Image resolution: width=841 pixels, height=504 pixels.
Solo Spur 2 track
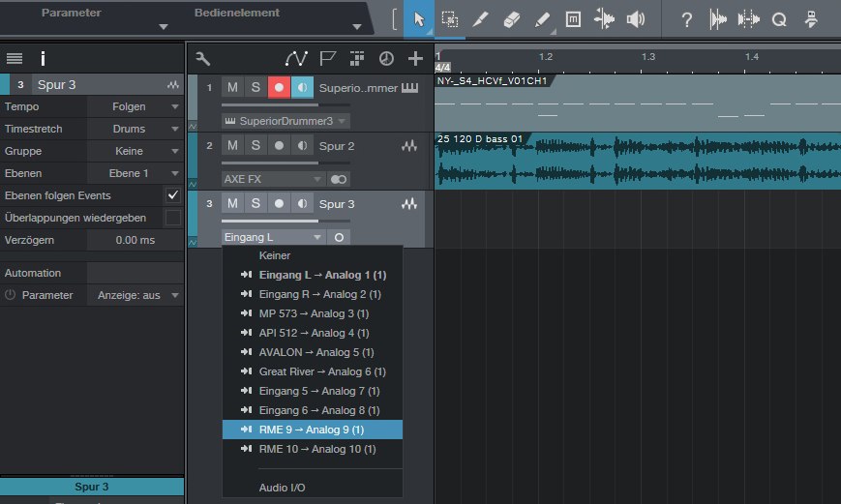[255, 145]
